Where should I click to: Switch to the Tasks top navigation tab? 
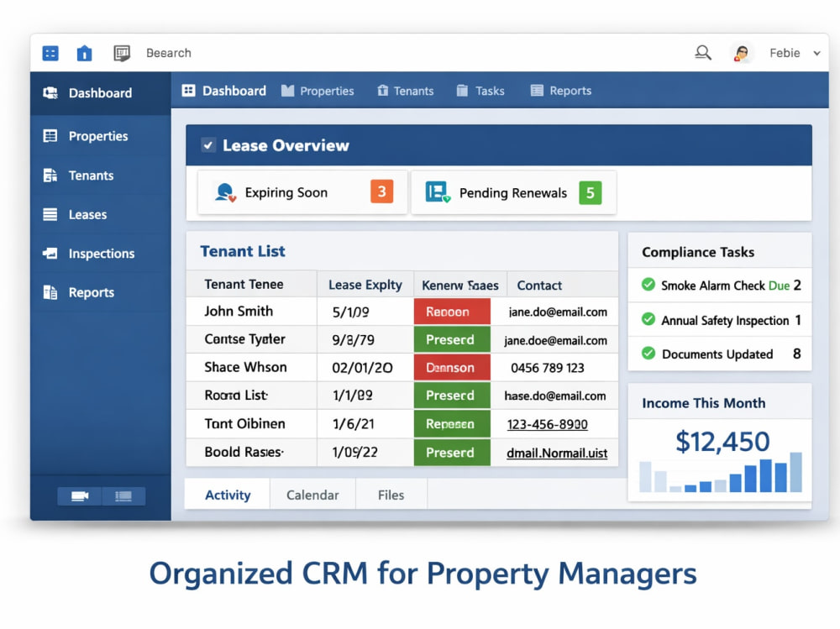[480, 91]
